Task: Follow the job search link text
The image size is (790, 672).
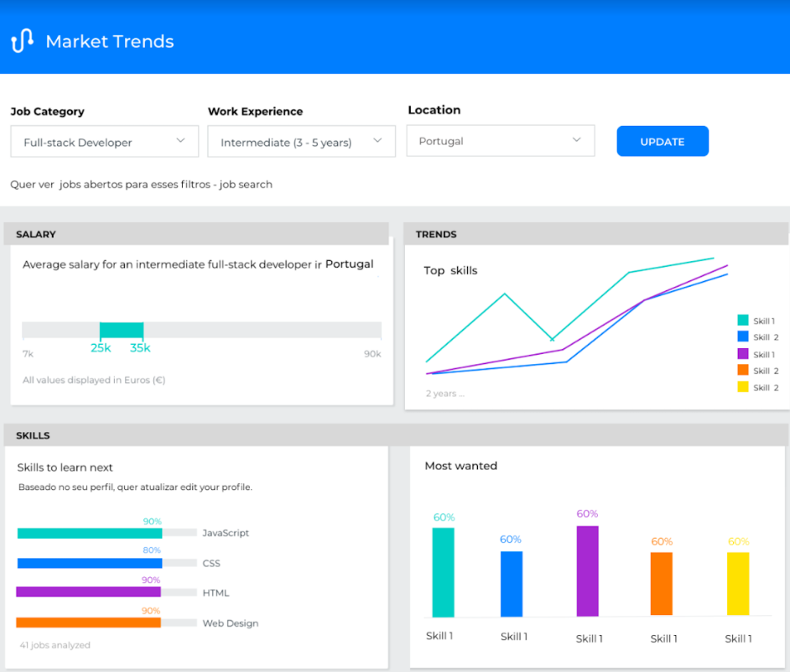Action: click(246, 185)
